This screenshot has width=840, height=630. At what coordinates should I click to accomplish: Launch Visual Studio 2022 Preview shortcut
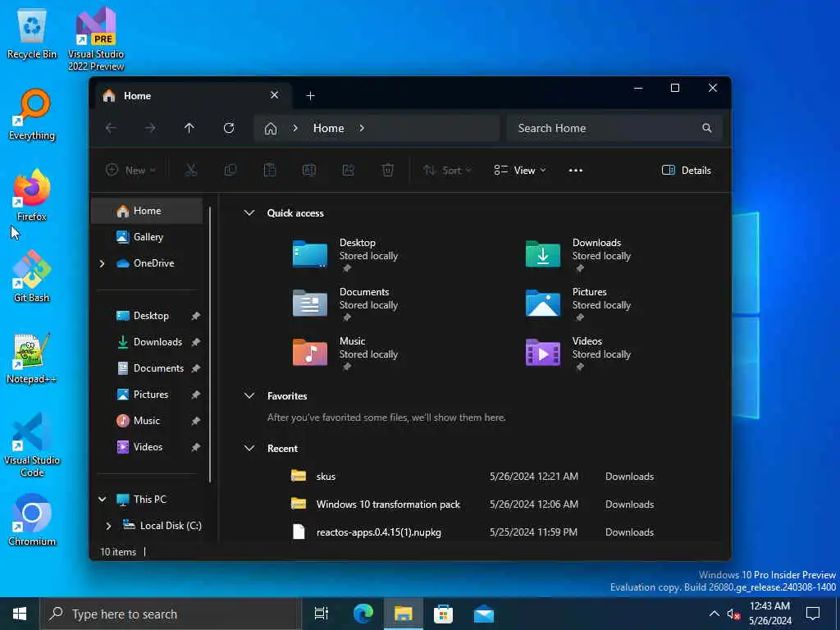96,39
